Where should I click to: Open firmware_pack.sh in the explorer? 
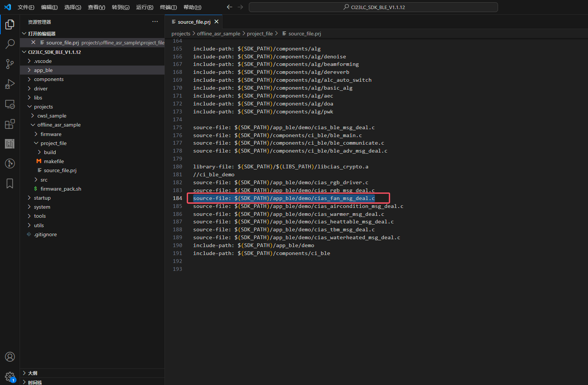tap(92, 189)
